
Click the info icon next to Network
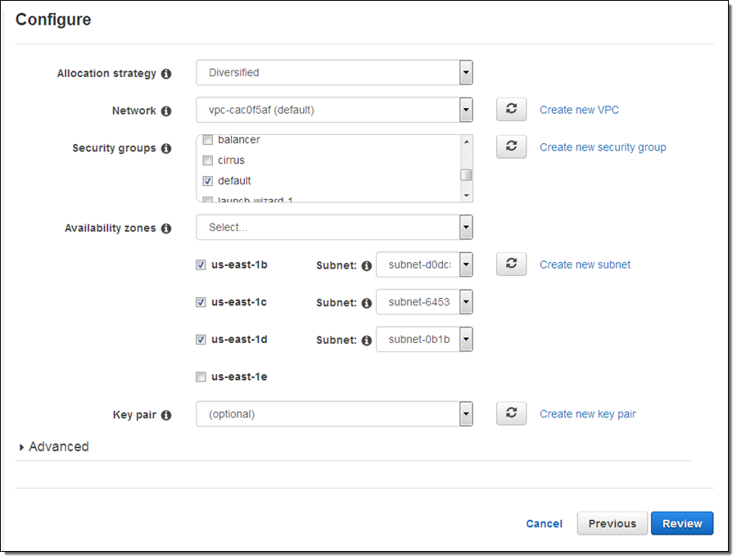(x=166, y=111)
